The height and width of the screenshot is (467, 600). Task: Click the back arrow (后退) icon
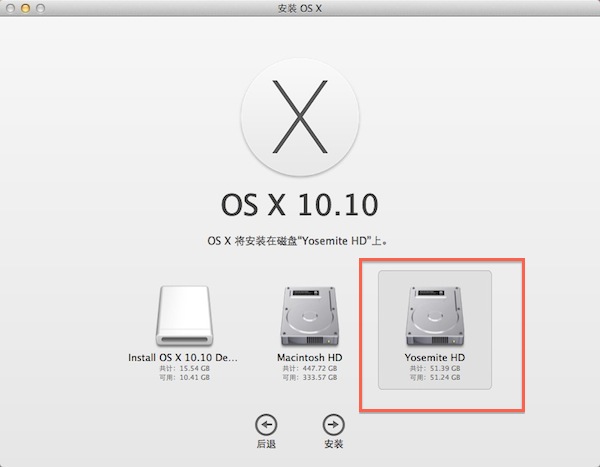point(266,425)
